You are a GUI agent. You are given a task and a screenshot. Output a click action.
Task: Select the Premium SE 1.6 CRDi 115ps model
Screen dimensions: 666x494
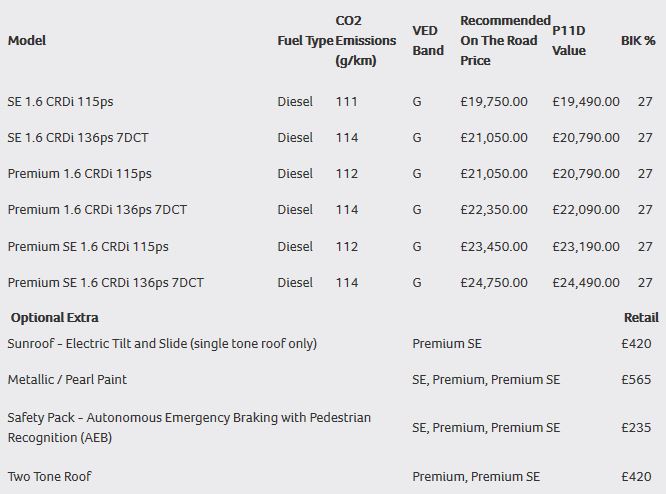tap(88, 247)
